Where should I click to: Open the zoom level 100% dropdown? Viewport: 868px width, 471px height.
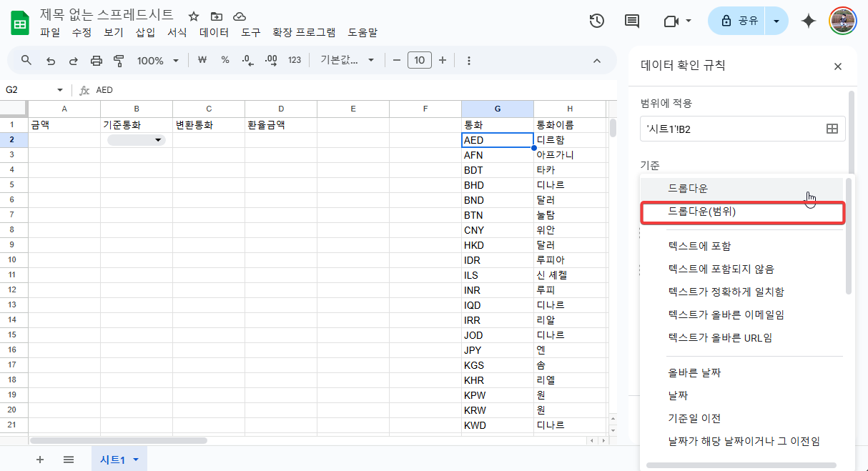pyautogui.click(x=158, y=60)
